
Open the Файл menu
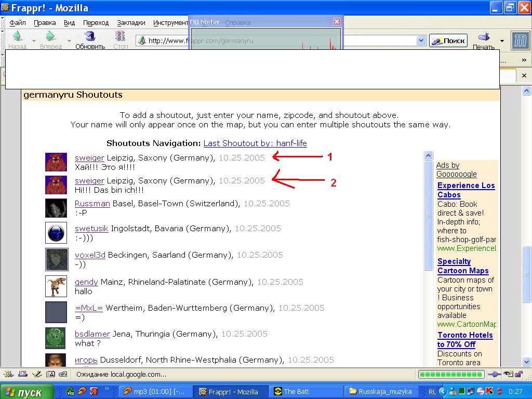click(18, 23)
